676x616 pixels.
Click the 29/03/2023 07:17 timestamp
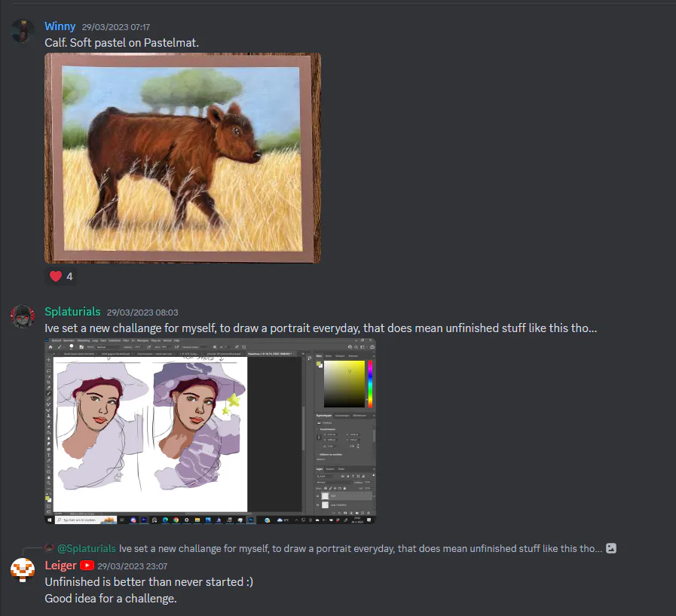click(x=116, y=27)
